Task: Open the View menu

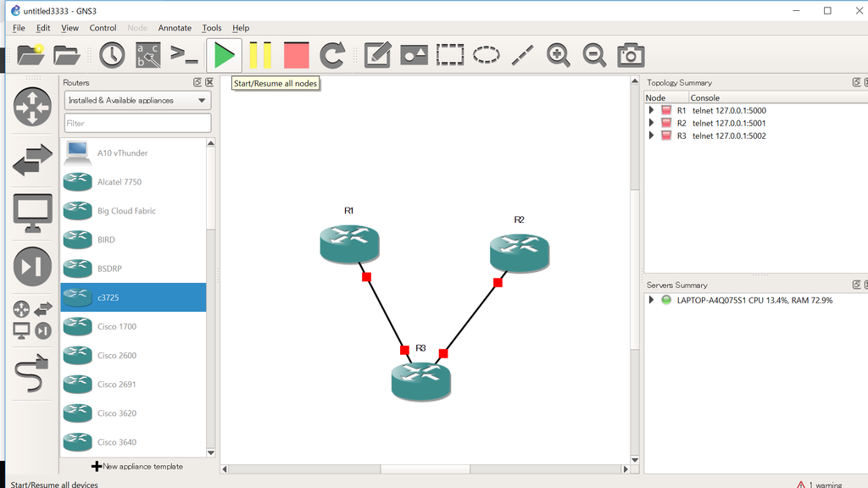Action: point(70,28)
